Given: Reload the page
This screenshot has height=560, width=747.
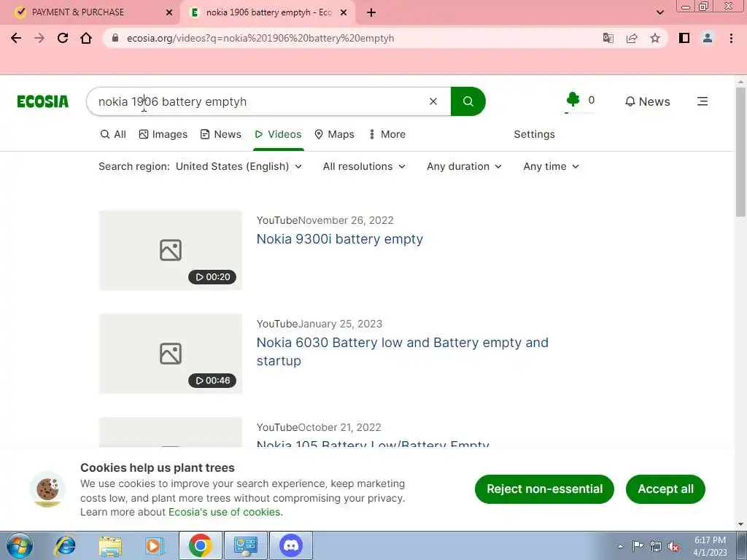Looking at the screenshot, I should point(63,38).
